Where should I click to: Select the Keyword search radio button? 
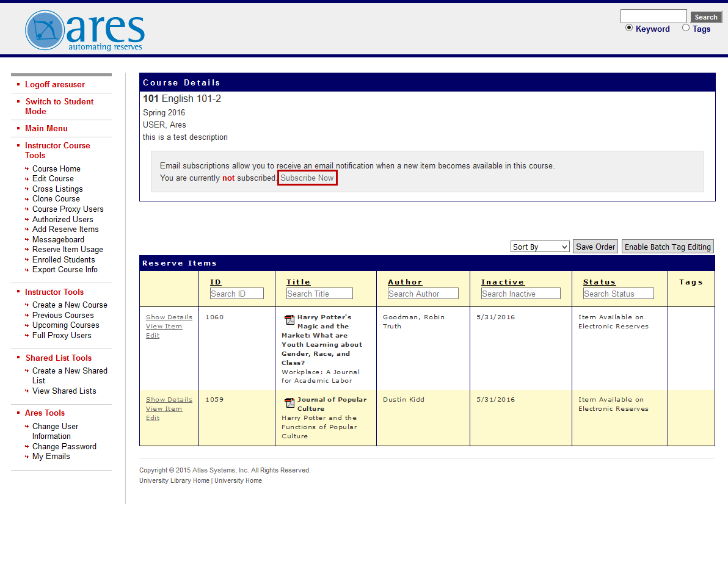point(629,28)
